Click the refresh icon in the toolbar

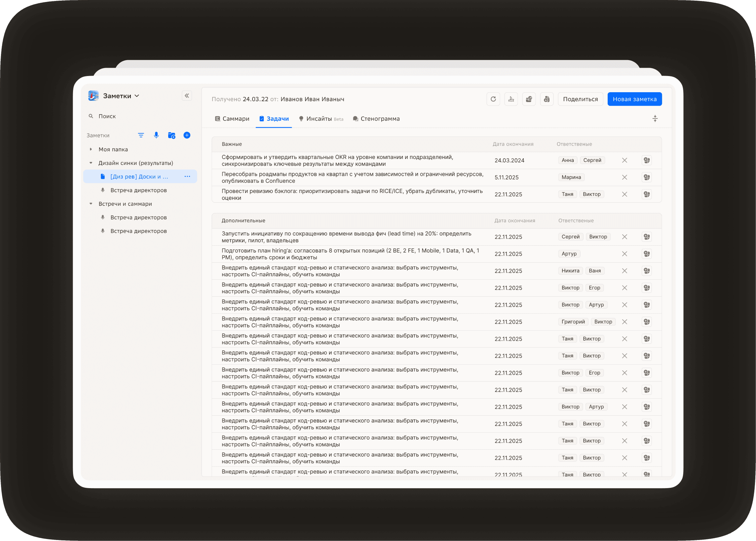point(493,99)
